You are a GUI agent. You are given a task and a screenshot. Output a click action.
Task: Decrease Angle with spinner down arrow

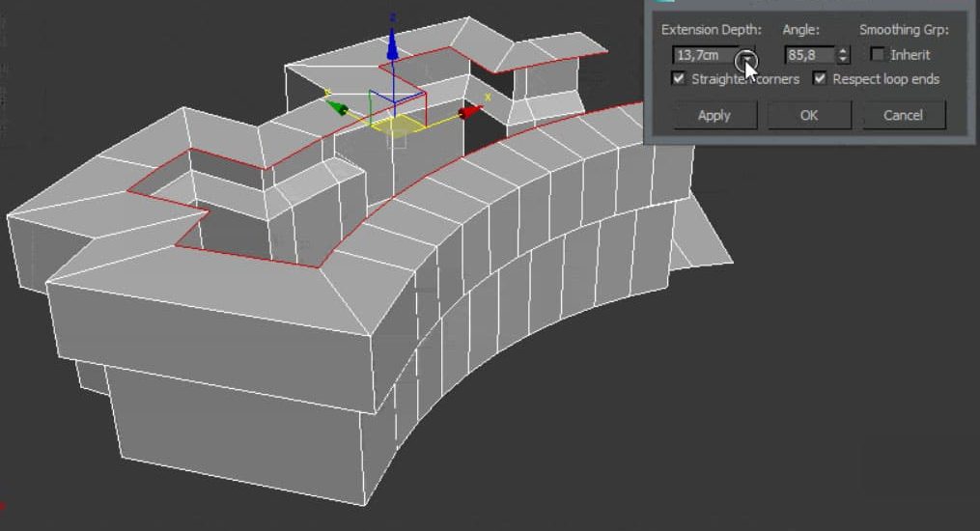[844, 60]
